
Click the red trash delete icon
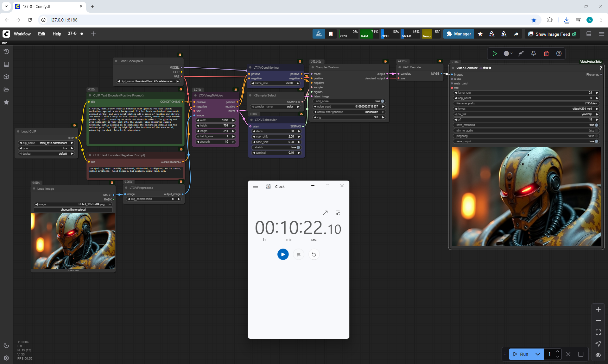click(x=546, y=53)
